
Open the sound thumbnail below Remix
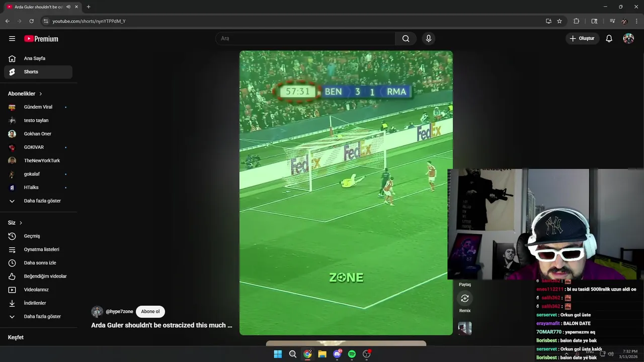[x=465, y=328]
